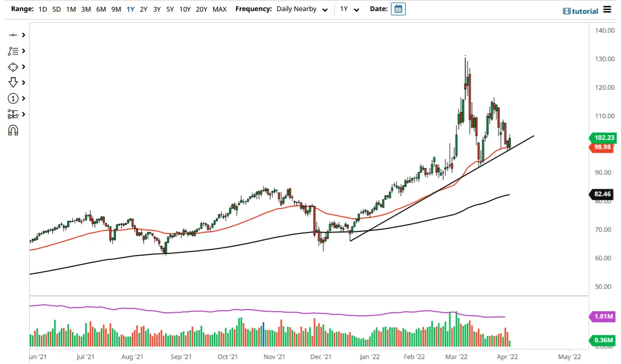Select the 5Y range option
621x364 pixels.
170,9
